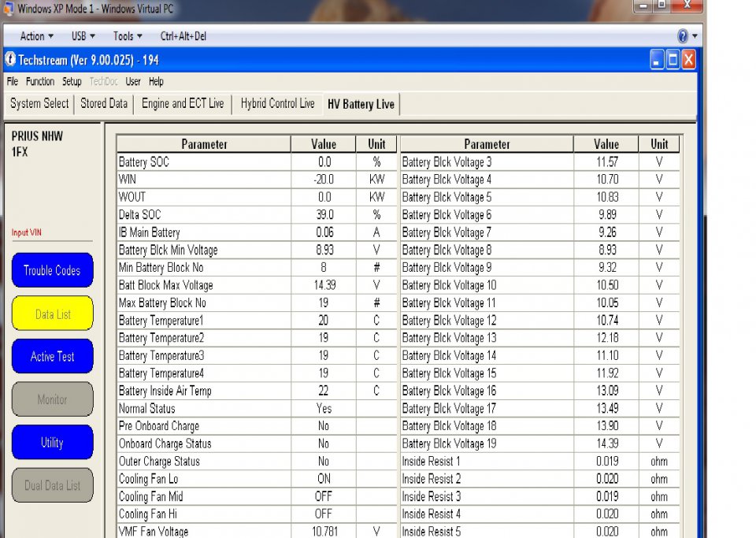Click the Input VIN link
Image resolution: width=756 pixels, height=538 pixels.
pos(27,232)
